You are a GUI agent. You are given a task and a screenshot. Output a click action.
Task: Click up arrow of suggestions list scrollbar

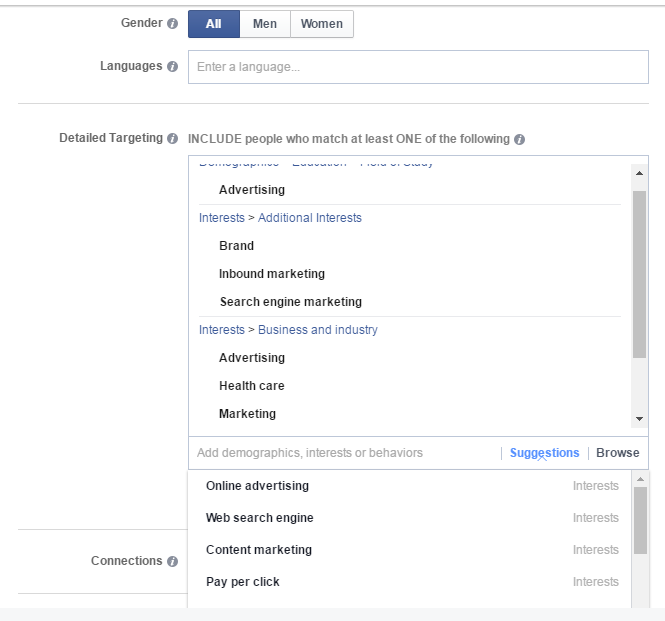coord(640,479)
